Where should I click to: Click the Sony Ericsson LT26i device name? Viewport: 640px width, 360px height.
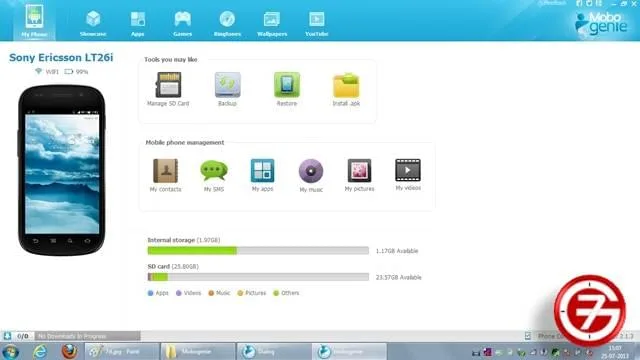[61, 58]
